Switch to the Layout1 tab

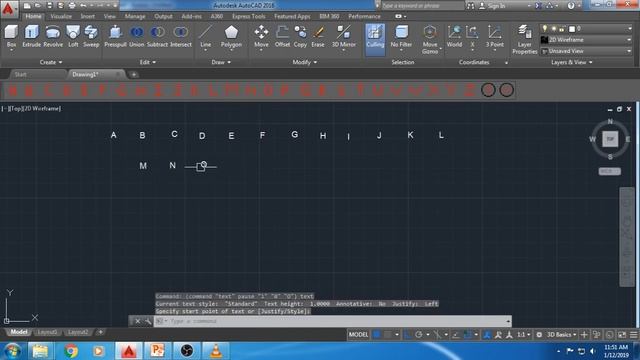(x=47, y=332)
